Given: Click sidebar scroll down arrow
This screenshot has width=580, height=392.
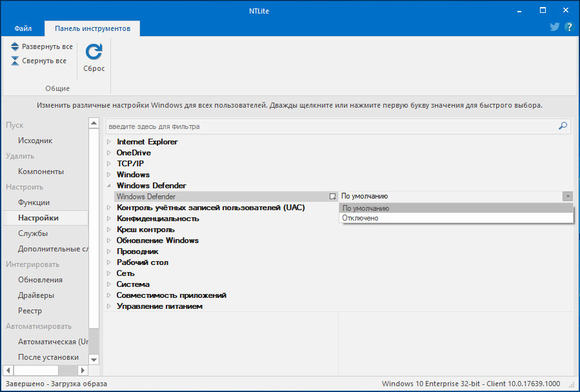Looking at the screenshot, I should tap(94, 359).
